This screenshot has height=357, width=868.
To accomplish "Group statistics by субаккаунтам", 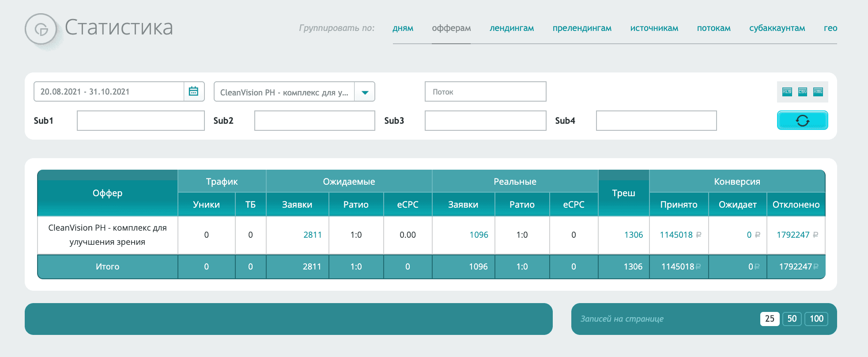I will coord(777,28).
